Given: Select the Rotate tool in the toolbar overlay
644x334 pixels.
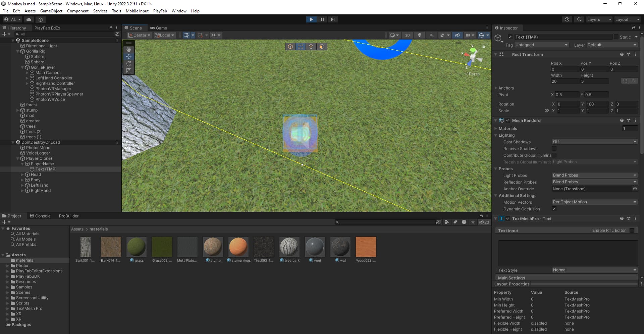Looking at the screenshot, I should (x=129, y=64).
